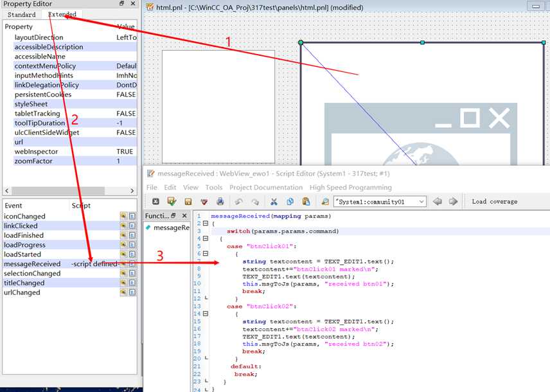Open the Project Documentation menu
550x392 pixels.
(x=266, y=188)
